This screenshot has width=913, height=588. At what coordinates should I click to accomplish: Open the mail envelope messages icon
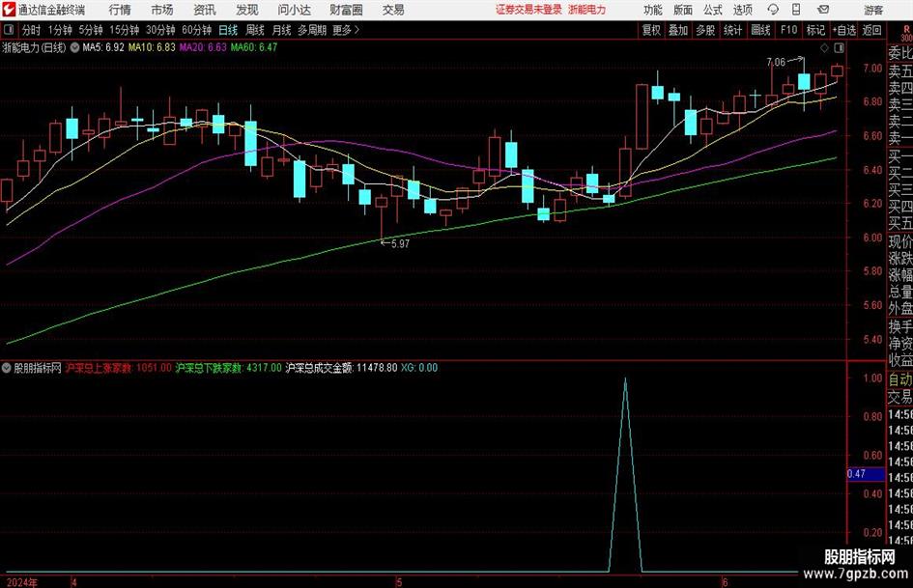coord(823,10)
